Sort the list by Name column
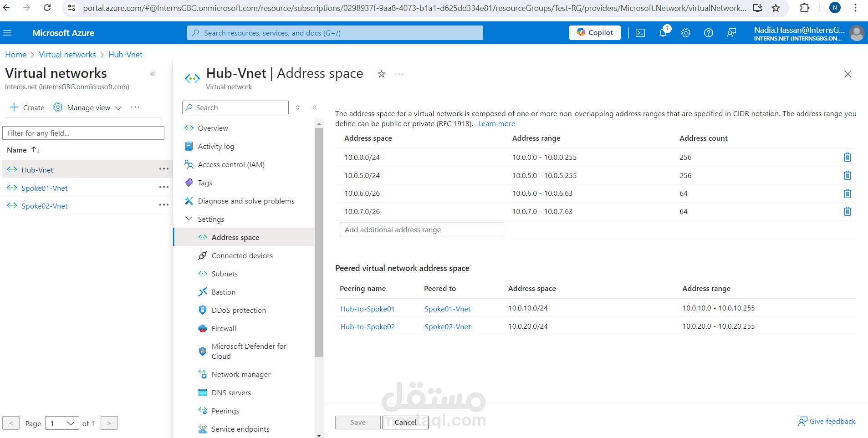Viewport: 868px width, 438px height. [23, 150]
